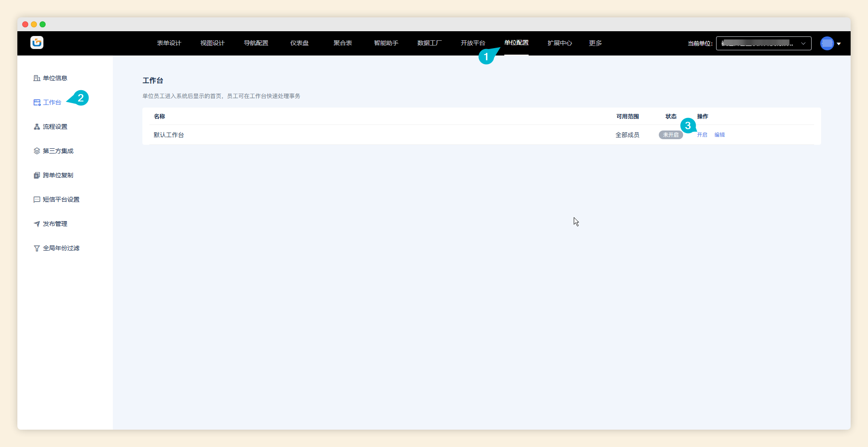
Task: Select 工作台 in the sidebar
Action: coord(52,102)
